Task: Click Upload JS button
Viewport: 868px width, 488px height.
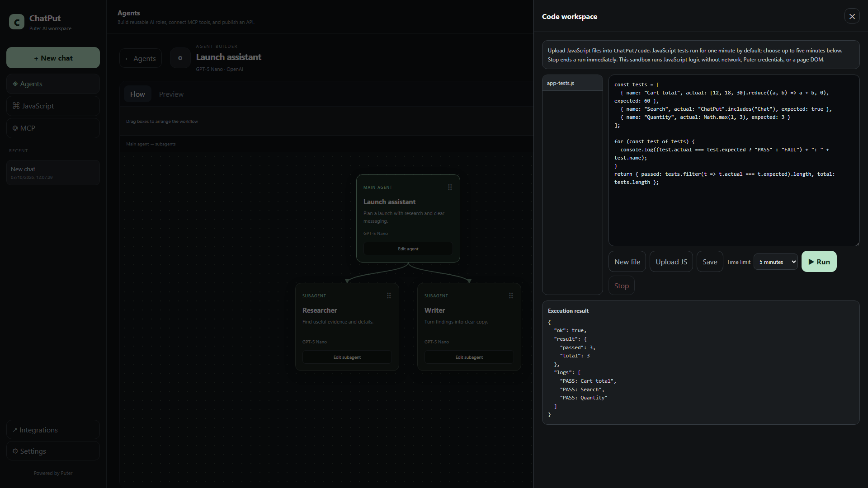Action: 671,262
